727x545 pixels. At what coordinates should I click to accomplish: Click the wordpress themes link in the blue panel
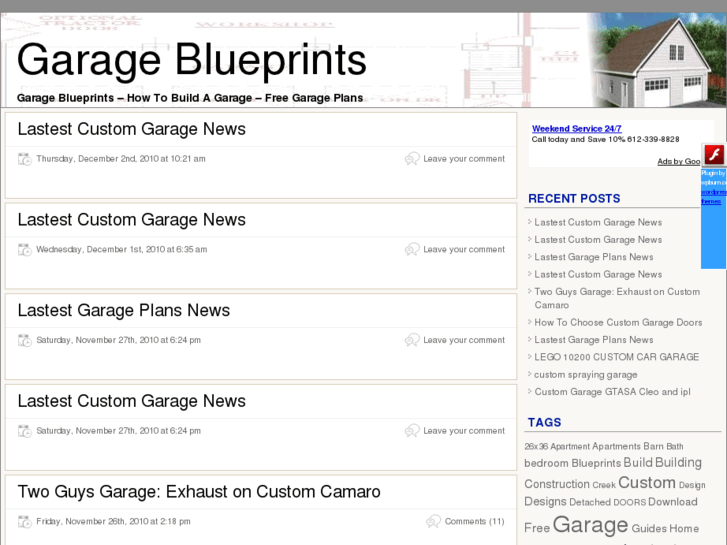tap(713, 197)
